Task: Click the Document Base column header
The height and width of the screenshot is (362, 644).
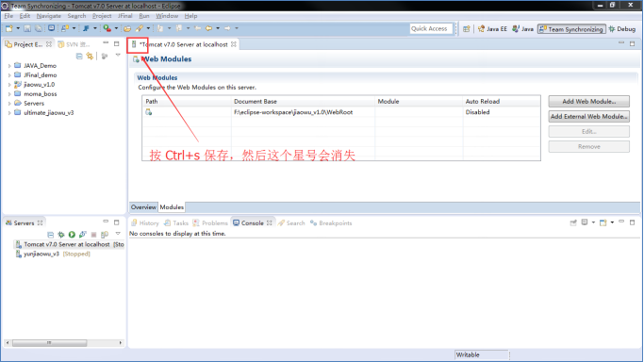Action: 303,102
